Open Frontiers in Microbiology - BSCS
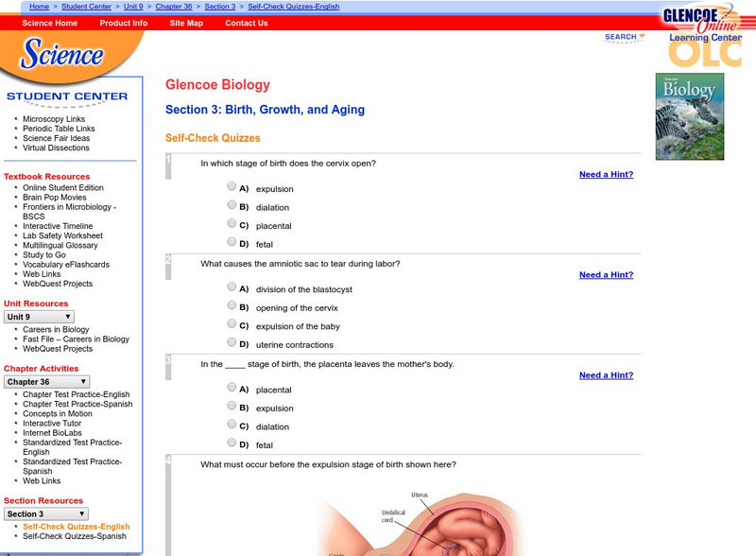Image resolution: width=756 pixels, height=556 pixels. [69, 212]
